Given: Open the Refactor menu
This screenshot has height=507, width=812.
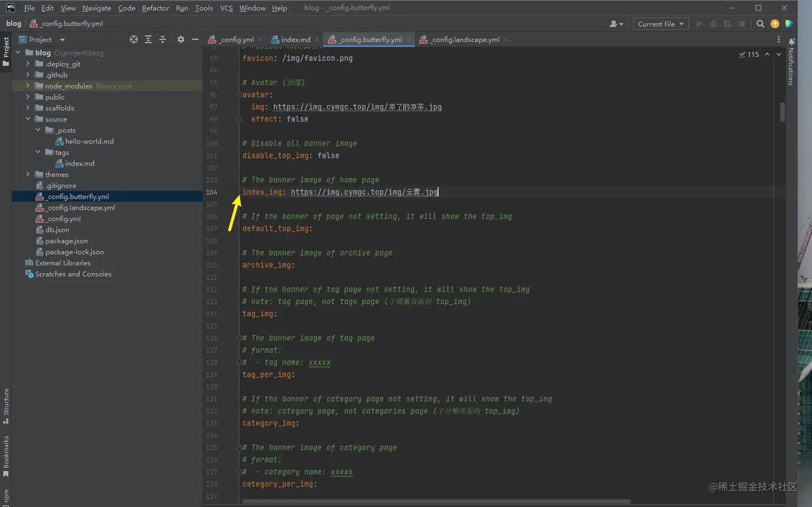Looking at the screenshot, I should click(x=155, y=8).
